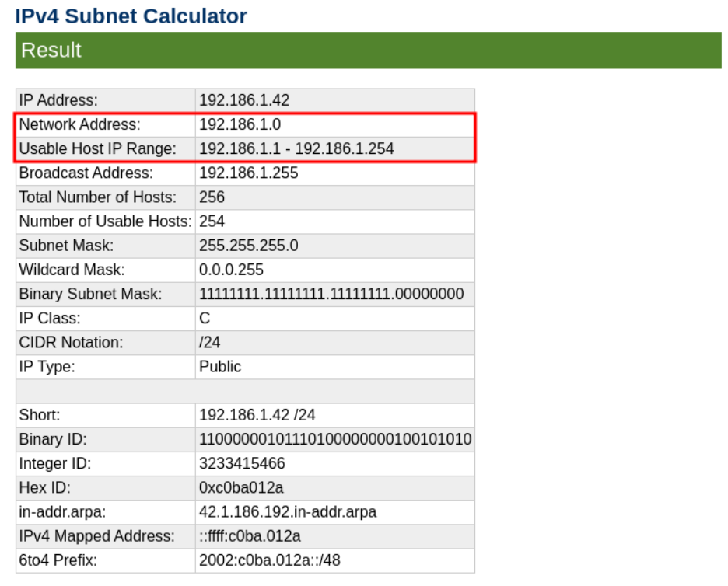Select the Subnet Mask value 255.255.255.0

[248, 246]
